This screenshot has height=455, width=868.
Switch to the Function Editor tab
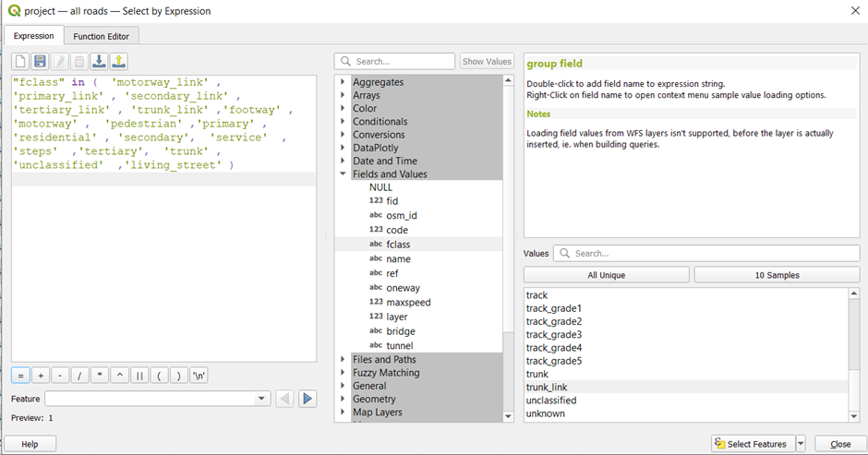click(102, 36)
